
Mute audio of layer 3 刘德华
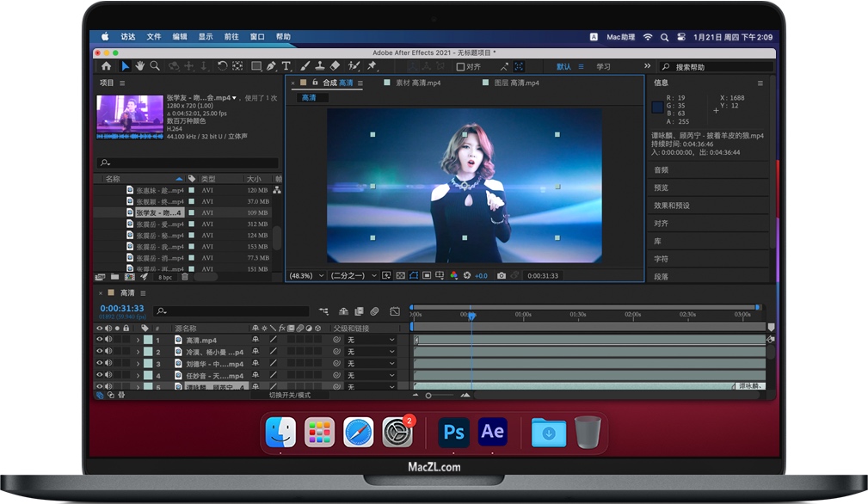(108, 364)
